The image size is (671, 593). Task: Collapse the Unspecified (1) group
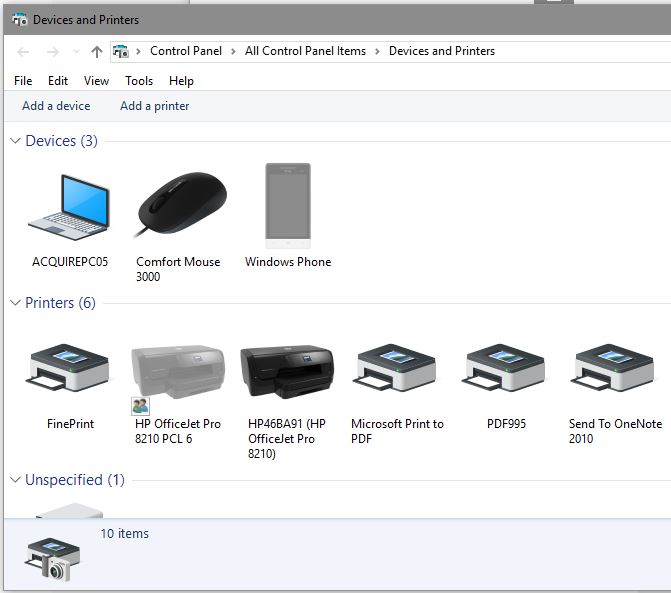coord(15,480)
